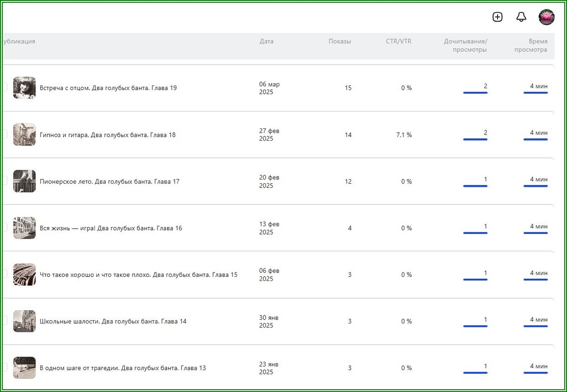Viewport: 567px width, 392px height.
Task: Click read-through bar for 'Гипноз и гитара'
Action: pyautogui.click(x=475, y=139)
